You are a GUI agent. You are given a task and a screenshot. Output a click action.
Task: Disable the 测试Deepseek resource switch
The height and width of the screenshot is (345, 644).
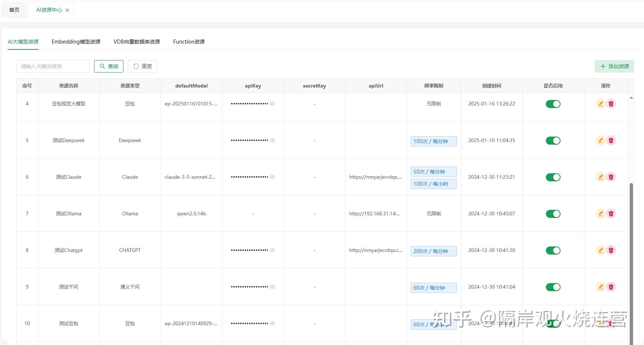coord(553,140)
